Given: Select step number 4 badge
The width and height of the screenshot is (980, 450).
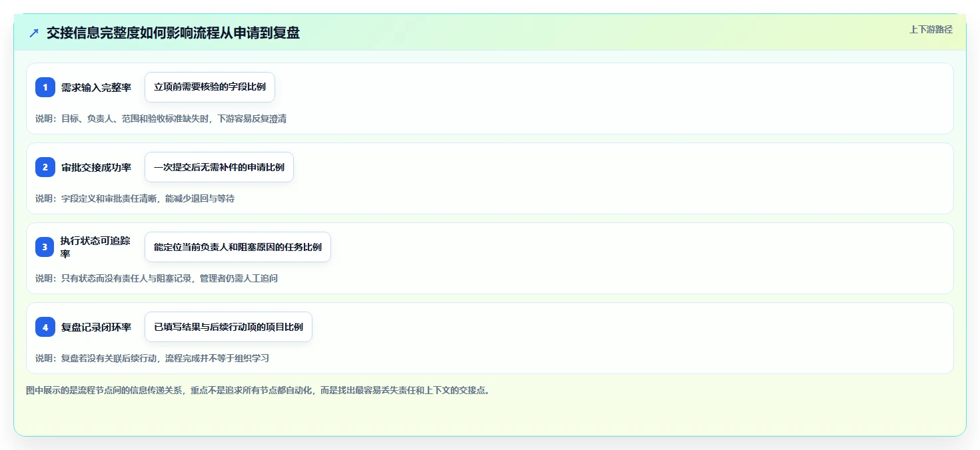Looking at the screenshot, I should [x=45, y=327].
